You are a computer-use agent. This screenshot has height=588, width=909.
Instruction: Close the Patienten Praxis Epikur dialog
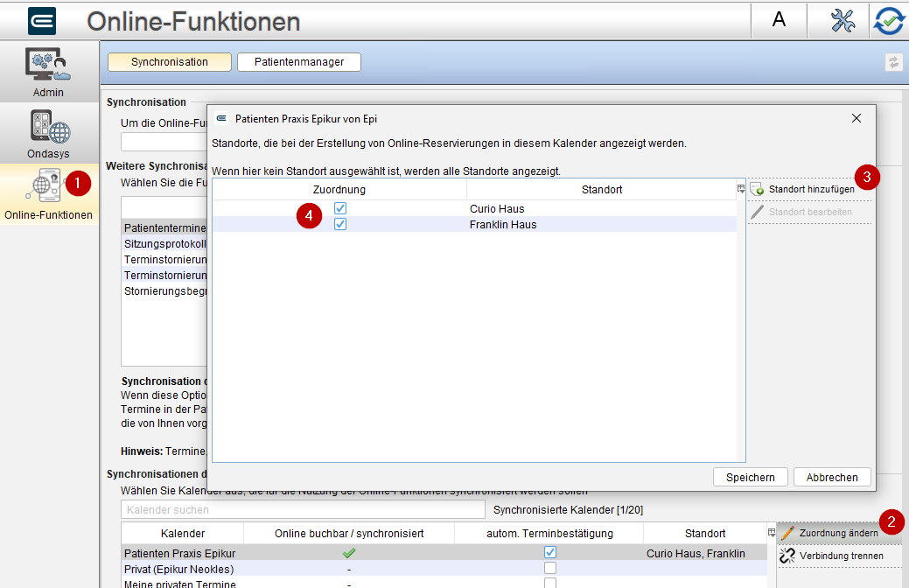click(857, 118)
